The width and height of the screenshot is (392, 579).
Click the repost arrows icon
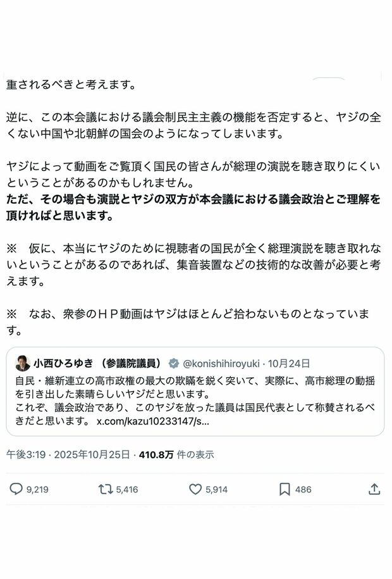pyautogui.click(x=106, y=489)
